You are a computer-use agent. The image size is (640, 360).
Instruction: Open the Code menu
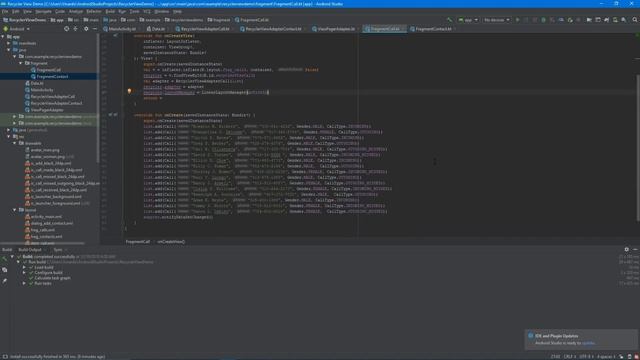pos(60,11)
